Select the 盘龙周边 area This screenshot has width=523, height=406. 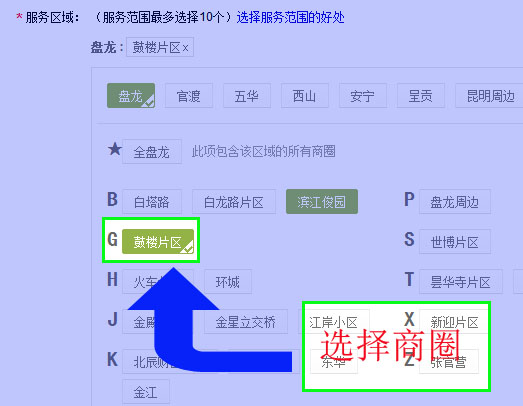click(x=455, y=201)
